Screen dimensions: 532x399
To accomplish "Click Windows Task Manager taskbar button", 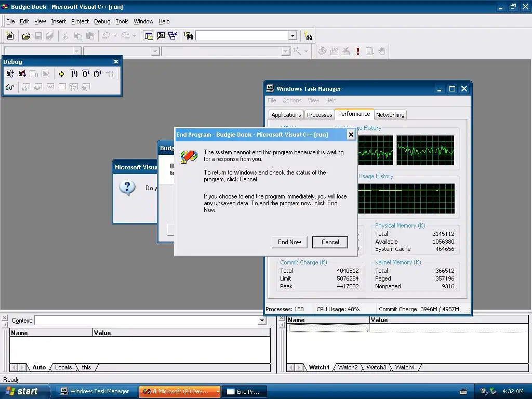I will click(x=96, y=392).
